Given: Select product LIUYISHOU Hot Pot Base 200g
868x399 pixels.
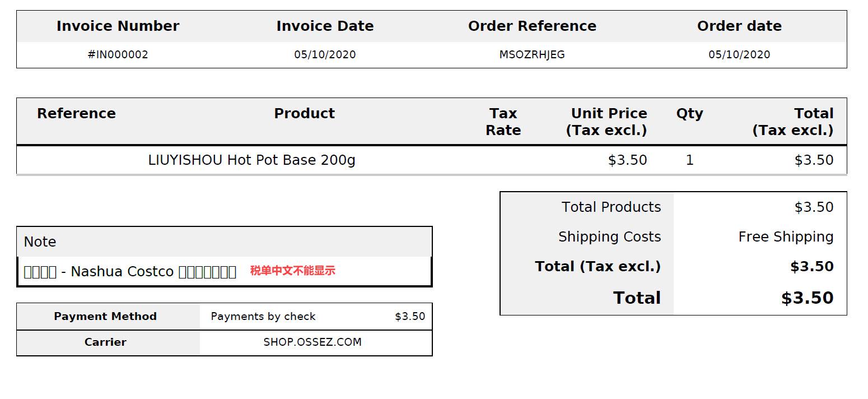Looking at the screenshot, I should (251, 160).
